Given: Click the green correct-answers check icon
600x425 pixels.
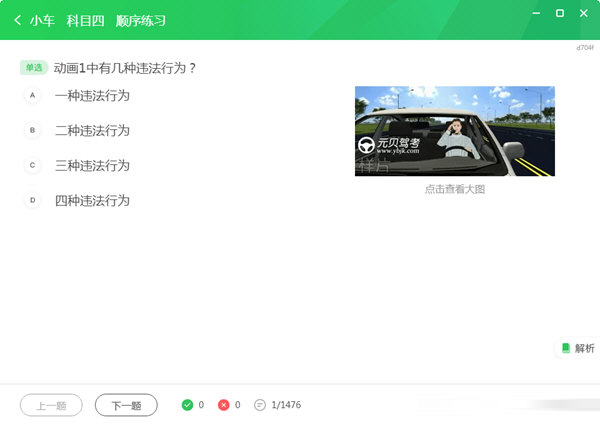Looking at the screenshot, I should tap(187, 405).
